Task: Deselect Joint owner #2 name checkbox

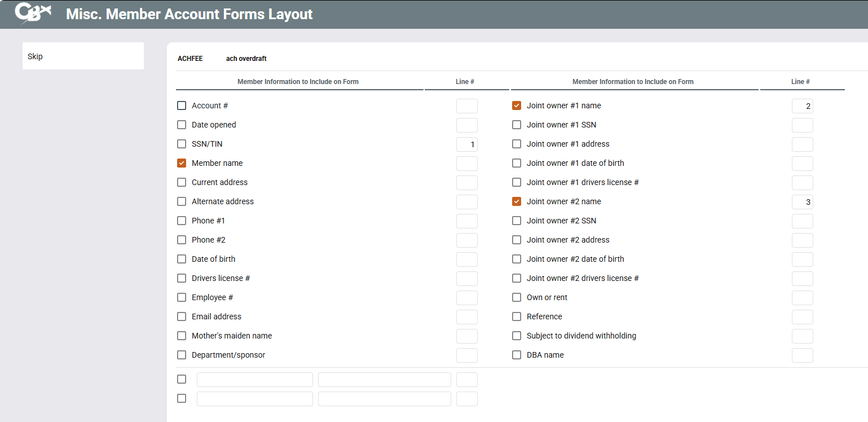Action: click(x=517, y=201)
